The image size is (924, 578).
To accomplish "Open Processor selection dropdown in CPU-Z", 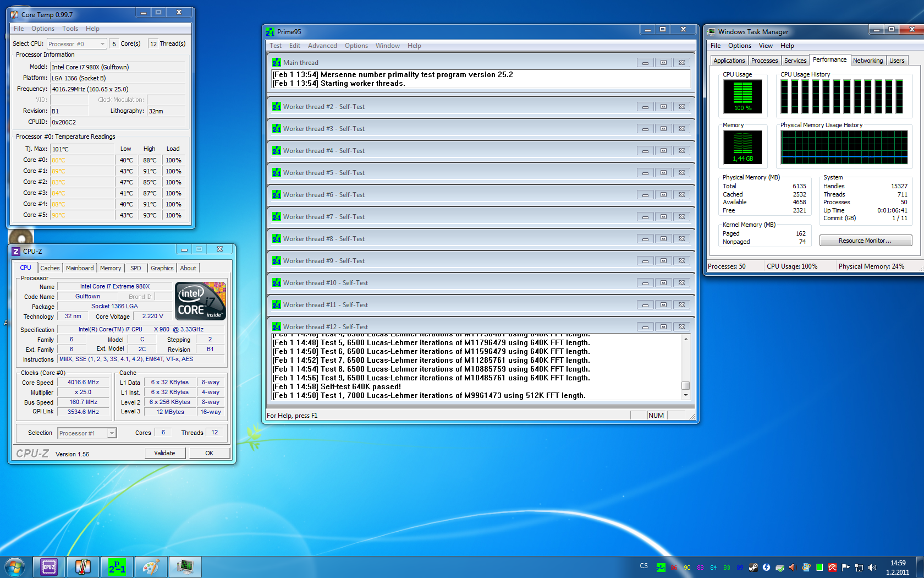I will pos(87,433).
